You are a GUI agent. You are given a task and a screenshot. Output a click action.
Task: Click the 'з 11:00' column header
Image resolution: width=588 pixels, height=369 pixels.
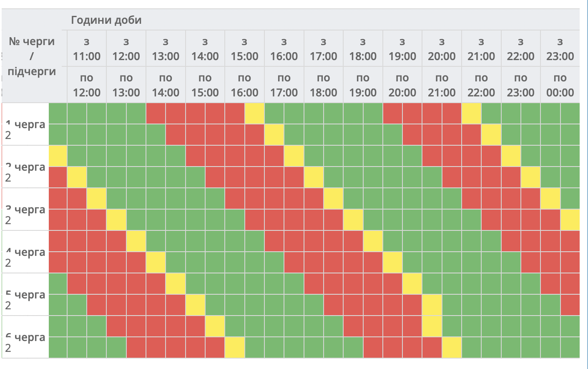86,49
